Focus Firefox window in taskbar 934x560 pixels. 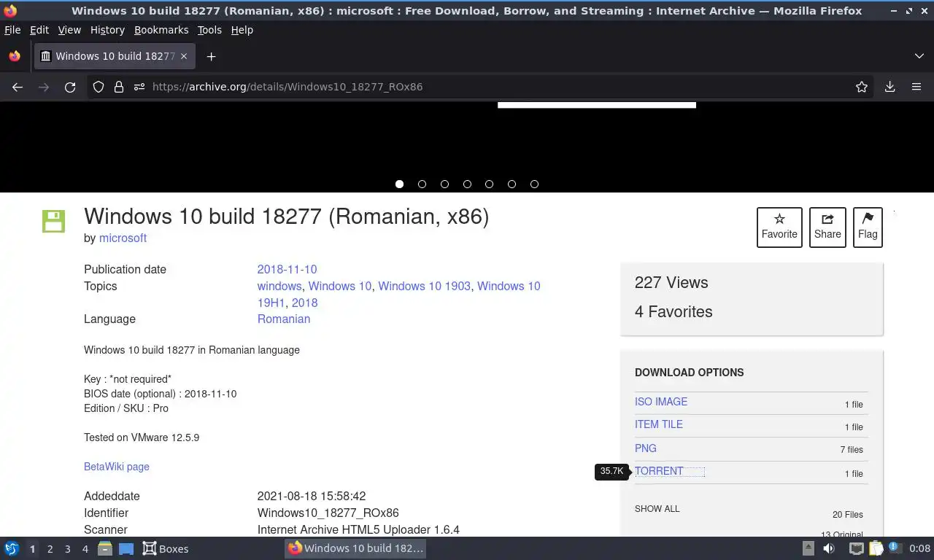pos(355,548)
